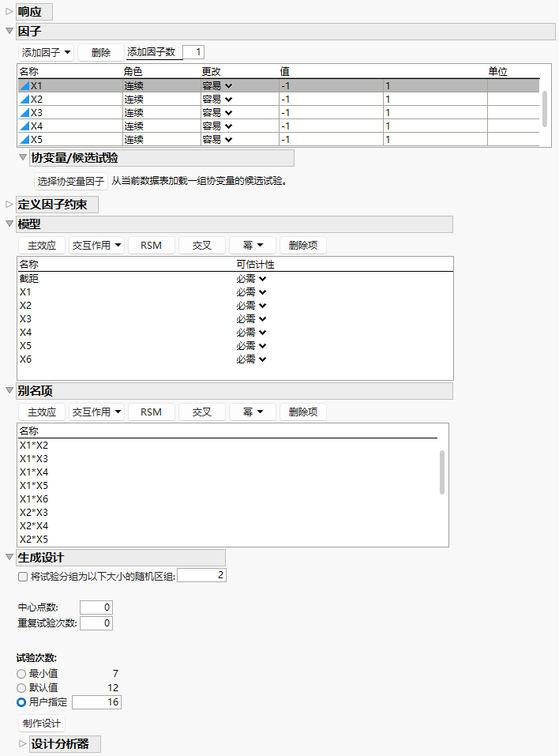This screenshot has width=559, height=756.
Task: Click the 别名项 list vertical scrollbar
Action: 442,472
